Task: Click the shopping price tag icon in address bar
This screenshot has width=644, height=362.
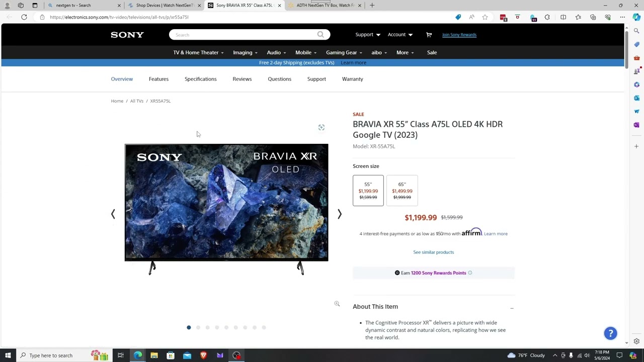Action: pyautogui.click(x=458, y=17)
